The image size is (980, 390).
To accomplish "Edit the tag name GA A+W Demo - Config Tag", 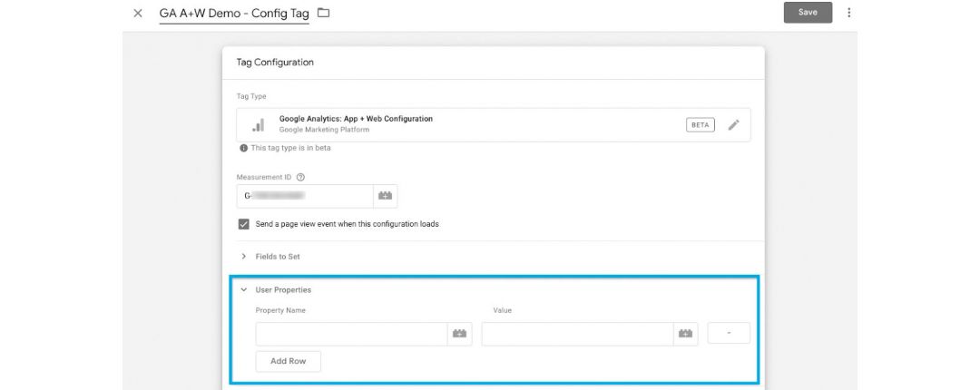I will click(x=234, y=13).
